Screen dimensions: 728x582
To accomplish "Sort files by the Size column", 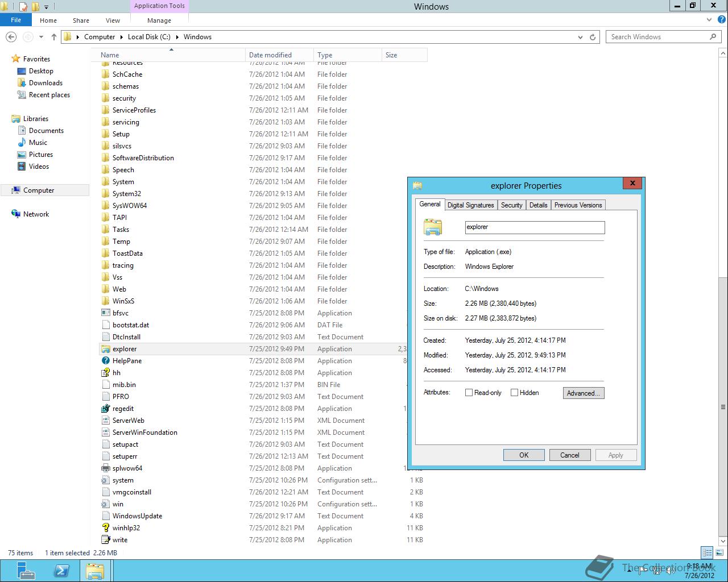I will 404,55.
